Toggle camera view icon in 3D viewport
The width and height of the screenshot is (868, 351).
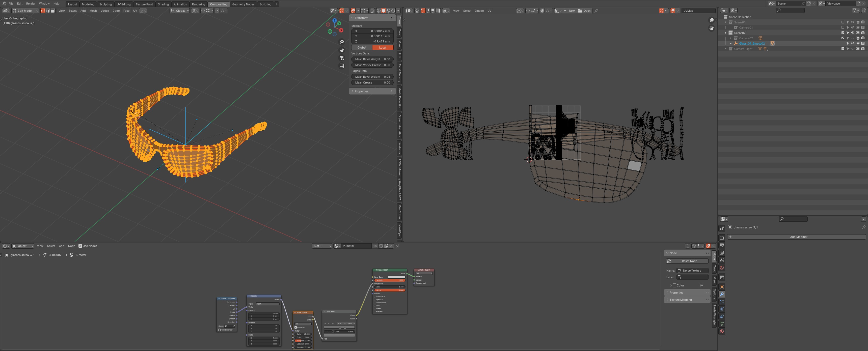[x=341, y=58]
